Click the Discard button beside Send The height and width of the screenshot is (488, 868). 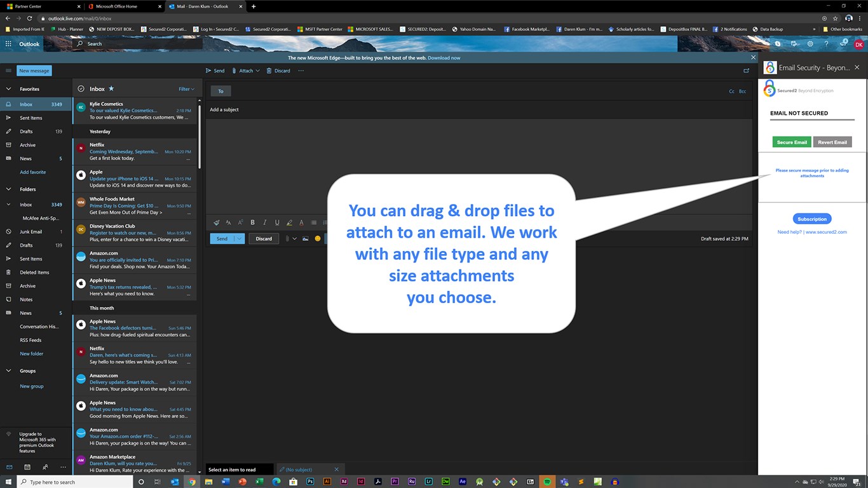pos(264,239)
